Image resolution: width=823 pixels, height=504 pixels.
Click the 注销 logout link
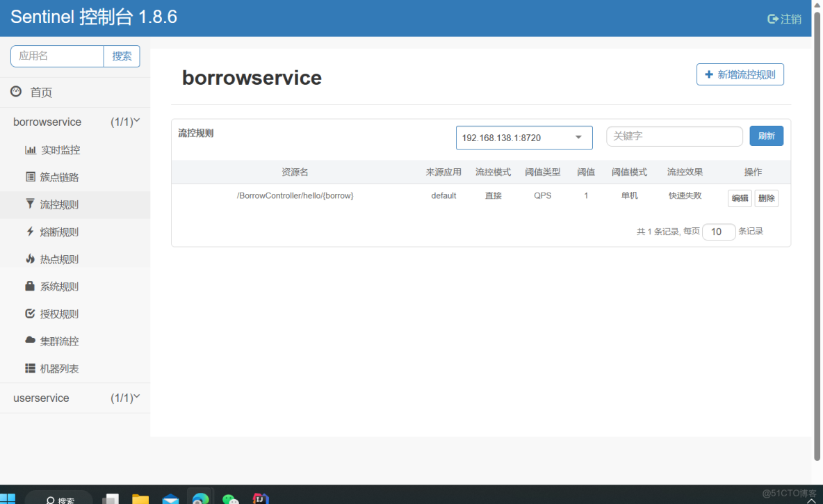[784, 19]
